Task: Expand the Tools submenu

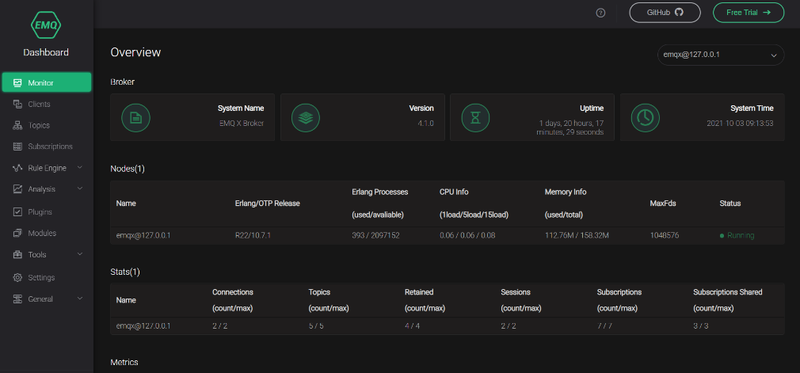Action: click(46, 255)
